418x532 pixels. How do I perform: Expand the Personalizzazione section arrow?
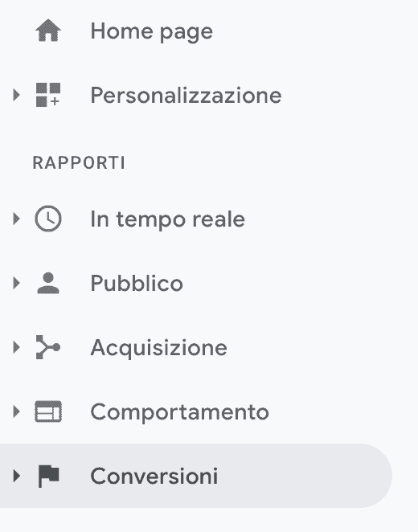click(16, 95)
